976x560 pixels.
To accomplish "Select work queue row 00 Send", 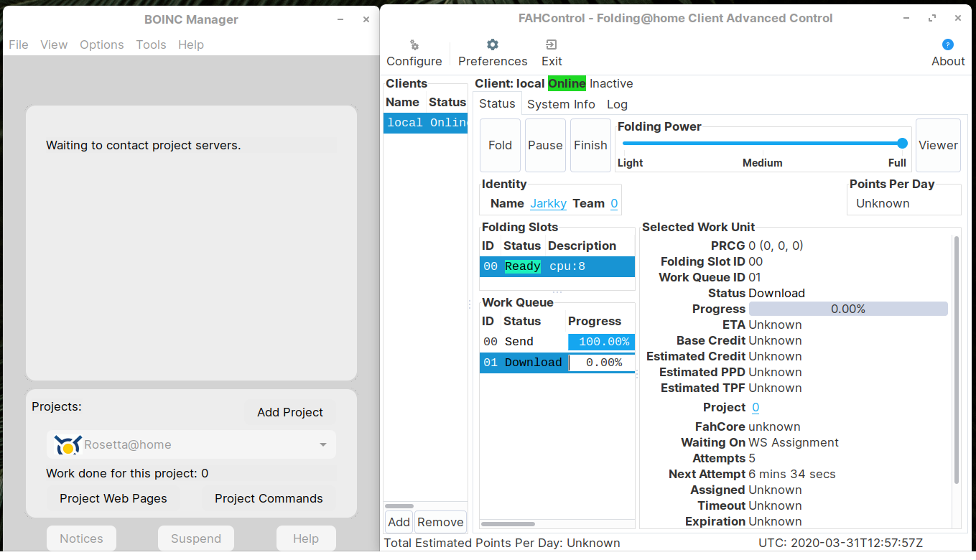I will click(x=557, y=342).
